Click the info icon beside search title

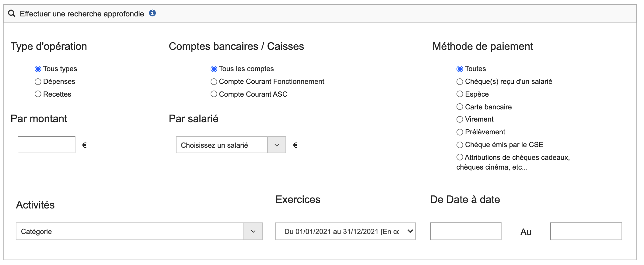[152, 13]
